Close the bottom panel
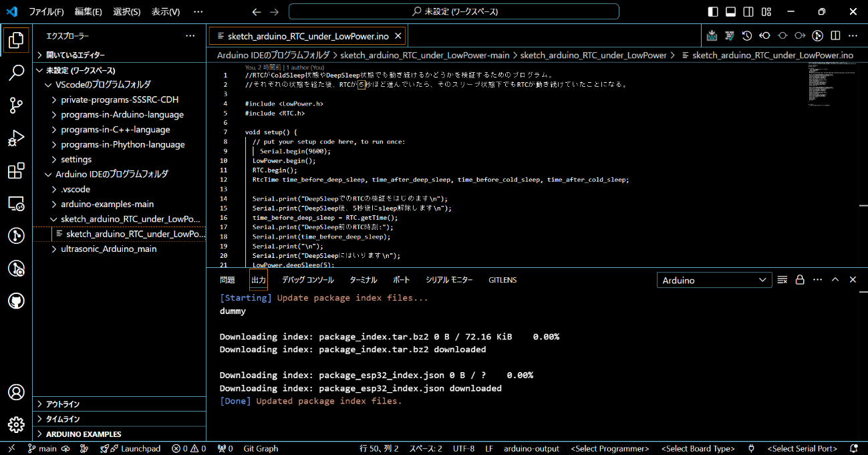Image resolution: width=868 pixels, height=455 pixels. 853,280
